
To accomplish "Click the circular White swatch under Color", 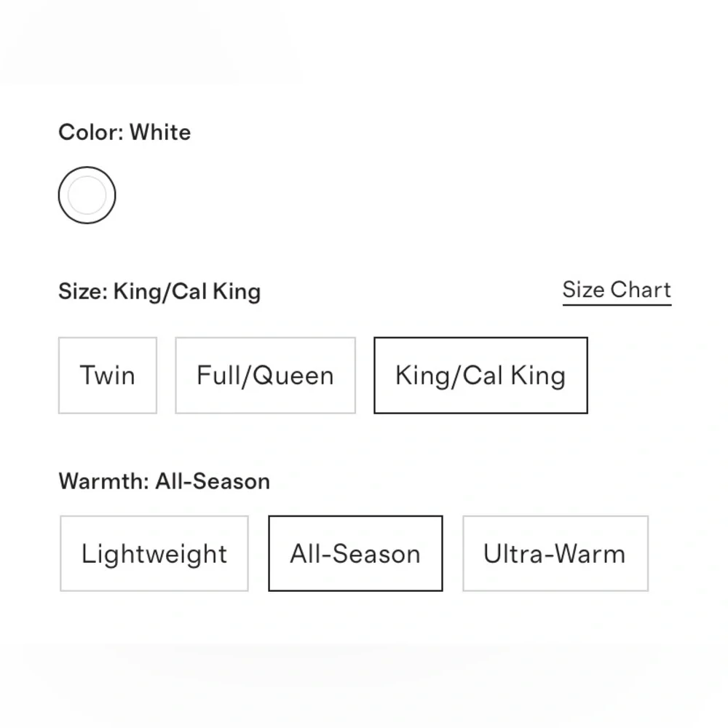I will point(87,195).
